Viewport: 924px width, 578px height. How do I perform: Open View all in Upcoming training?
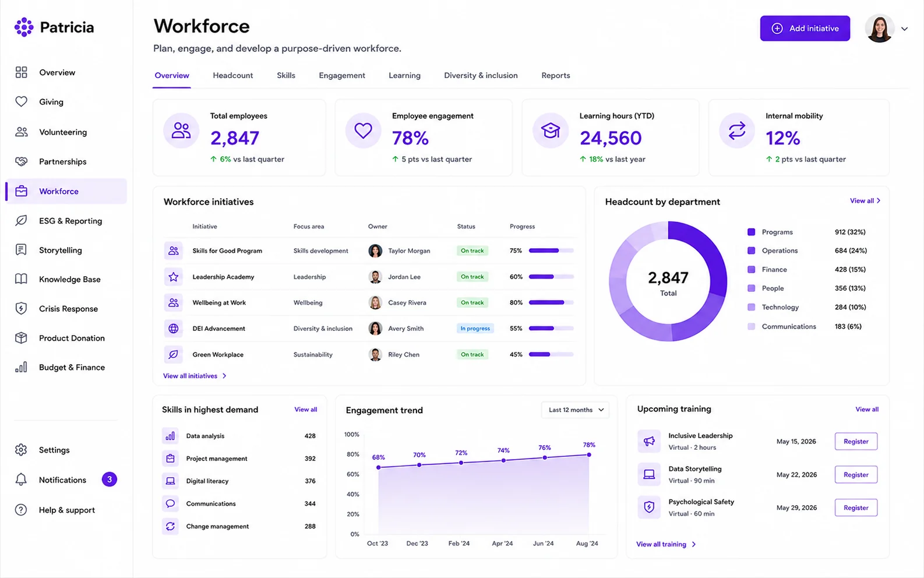click(867, 409)
